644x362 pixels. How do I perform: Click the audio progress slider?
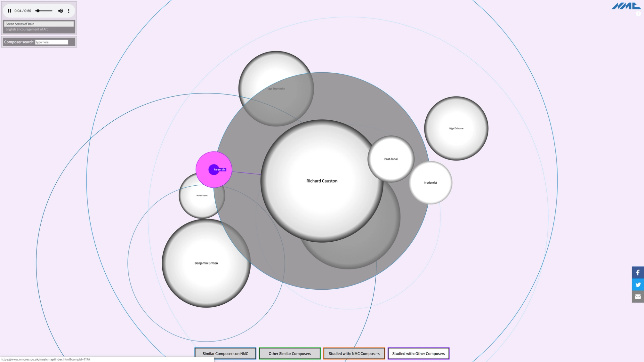click(44, 11)
